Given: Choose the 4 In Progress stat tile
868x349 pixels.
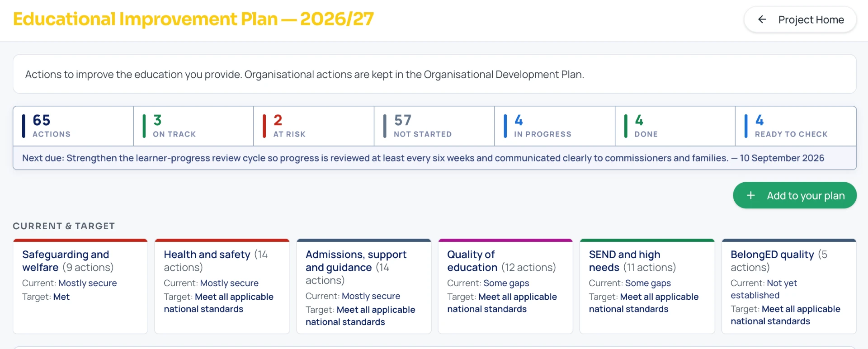Looking at the screenshot, I should 555,126.
